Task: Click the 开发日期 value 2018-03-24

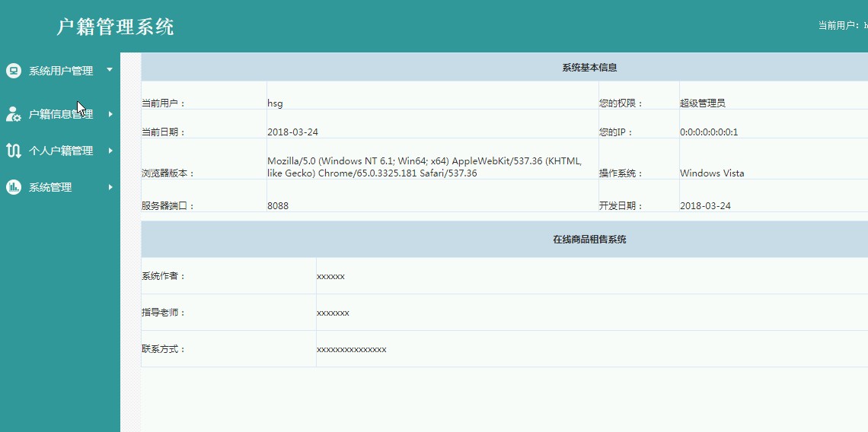Action: [x=705, y=206]
